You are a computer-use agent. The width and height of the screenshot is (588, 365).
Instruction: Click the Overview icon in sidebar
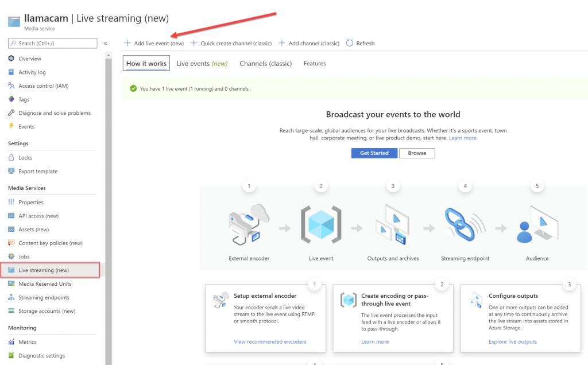click(x=11, y=59)
